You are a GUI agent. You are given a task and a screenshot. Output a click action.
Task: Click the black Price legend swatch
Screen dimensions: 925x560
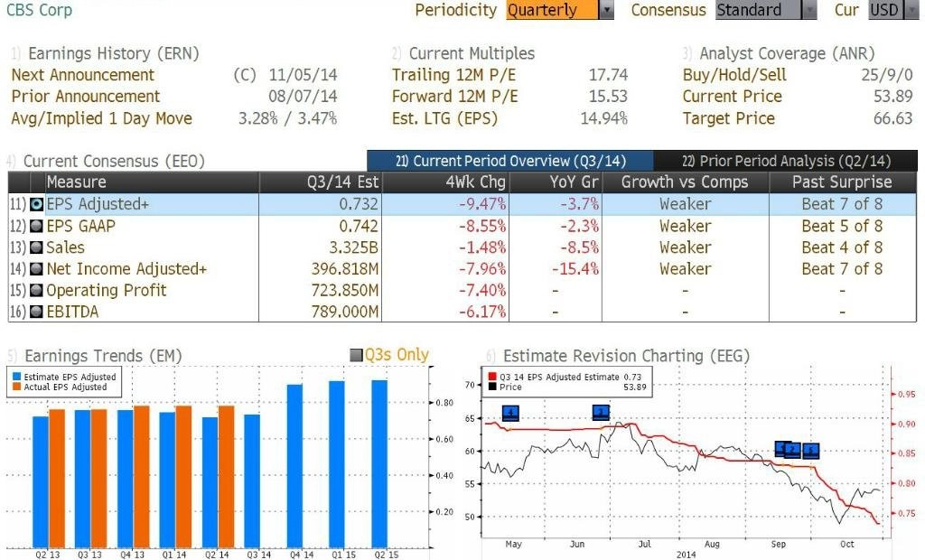tap(492, 387)
